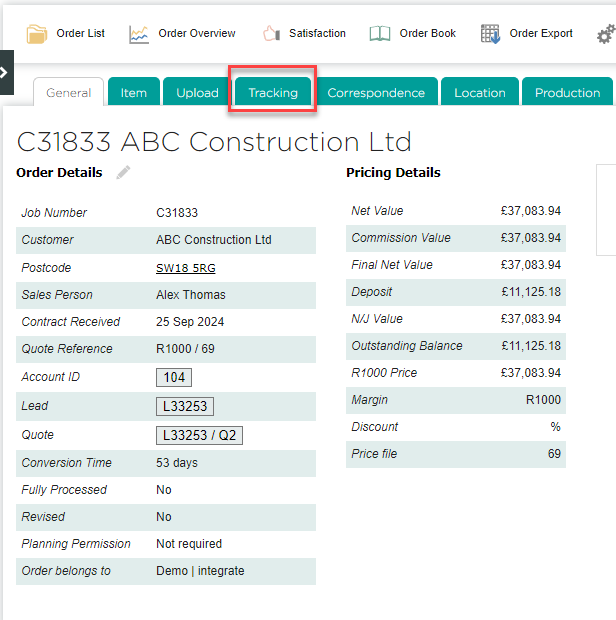616x620 pixels.
Task: Expand the left sidebar arrow
Action: pyautogui.click(x=6, y=72)
